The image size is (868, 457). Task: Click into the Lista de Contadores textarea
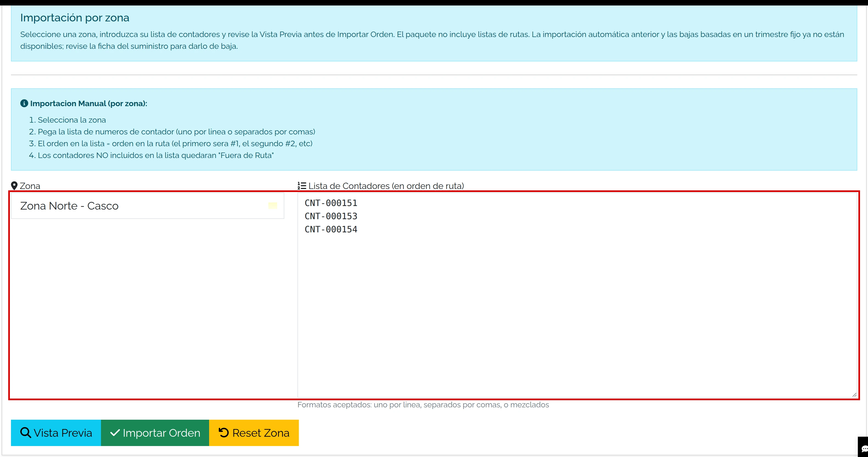click(x=577, y=295)
